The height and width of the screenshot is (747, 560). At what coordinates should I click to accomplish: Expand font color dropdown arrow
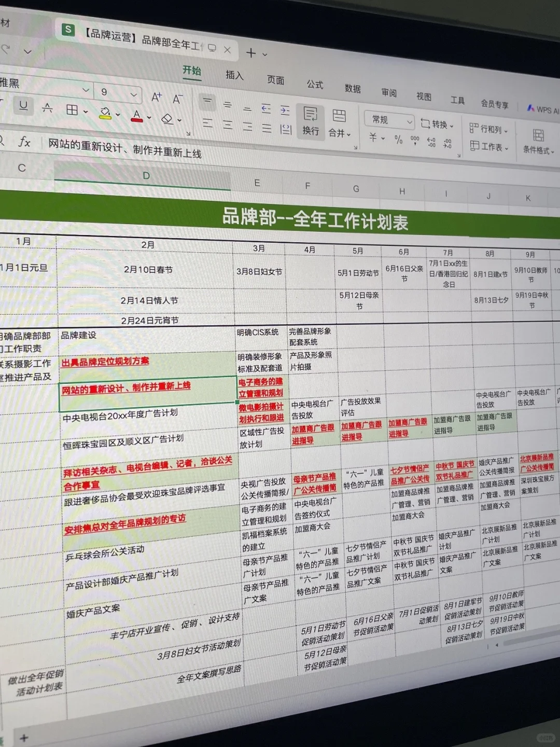click(149, 118)
